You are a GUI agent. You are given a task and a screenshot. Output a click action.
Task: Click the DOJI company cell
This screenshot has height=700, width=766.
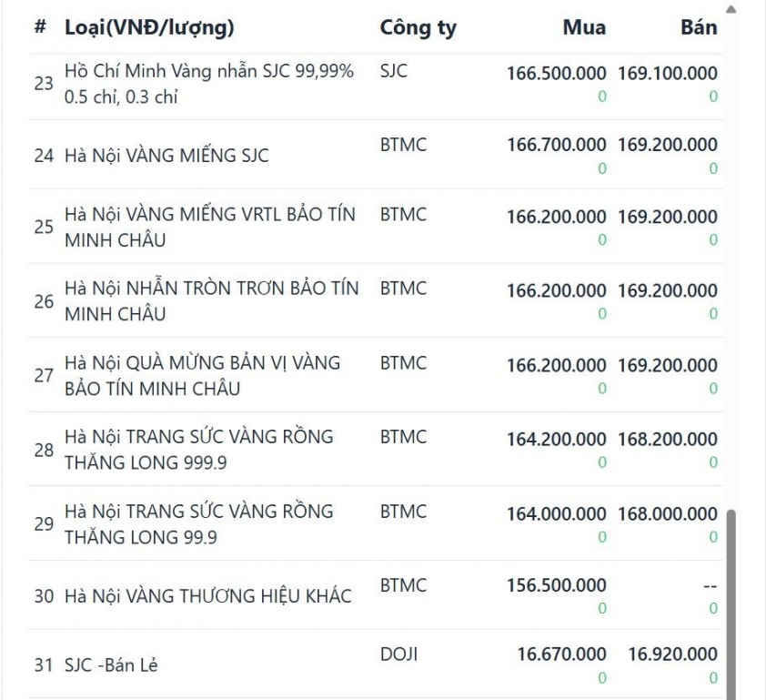point(398,654)
